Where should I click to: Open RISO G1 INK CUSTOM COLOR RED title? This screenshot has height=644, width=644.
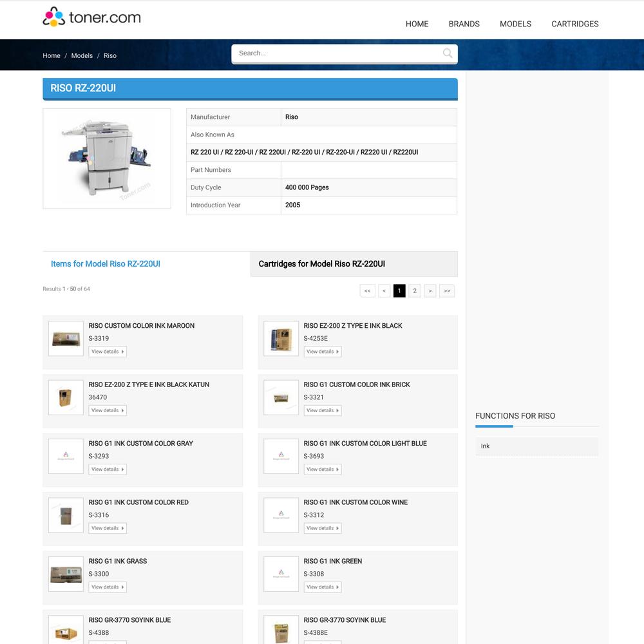139,502
